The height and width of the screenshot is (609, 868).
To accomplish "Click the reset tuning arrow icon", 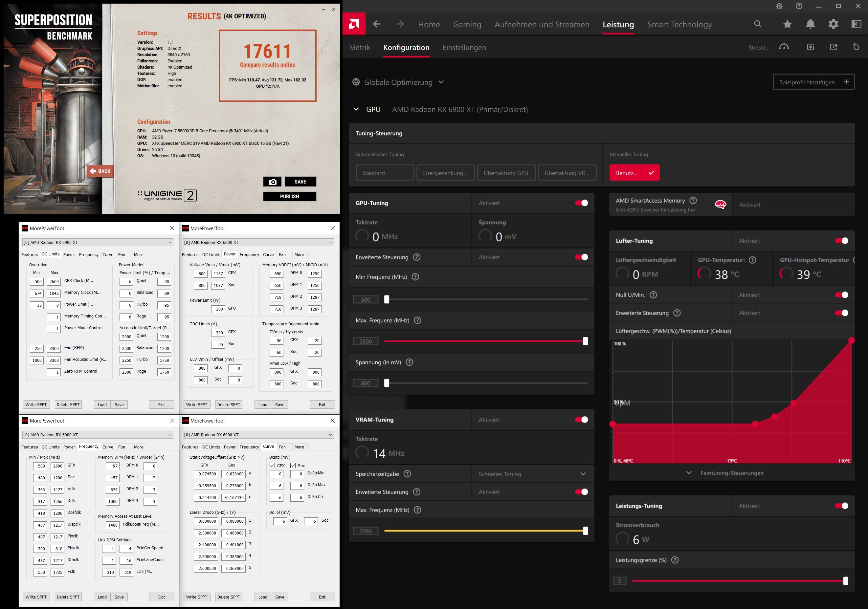I will pos(856,47).
